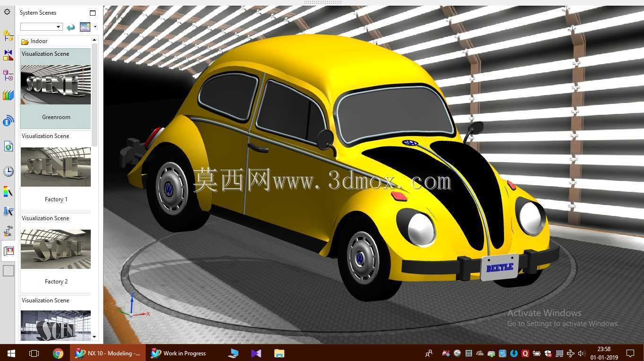
Task: Open the Roles tab icon
Action: click(8, 231)
